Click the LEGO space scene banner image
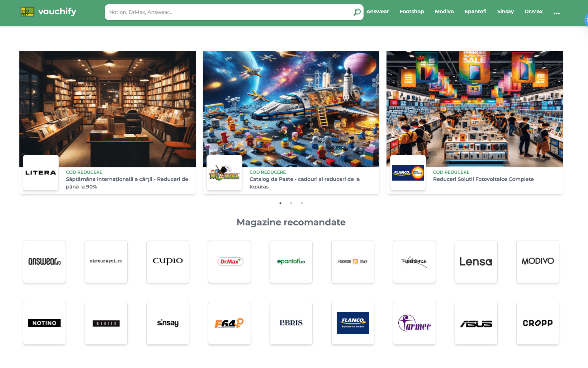The image size is (588, 368). coord(291,109)
